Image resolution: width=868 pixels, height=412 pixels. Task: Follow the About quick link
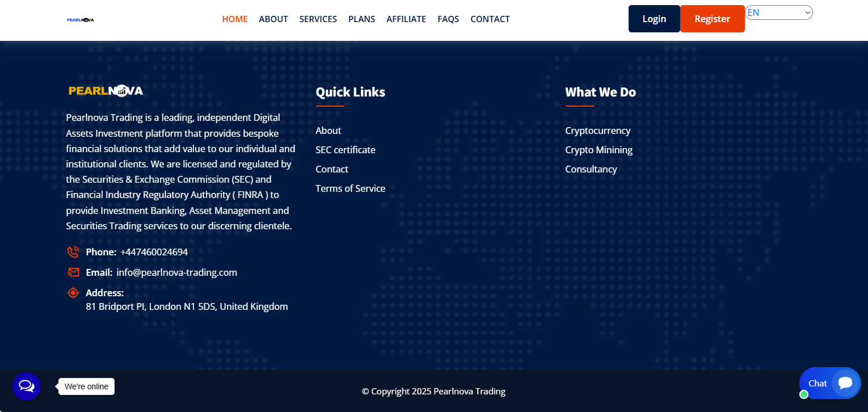click(328, 131)
